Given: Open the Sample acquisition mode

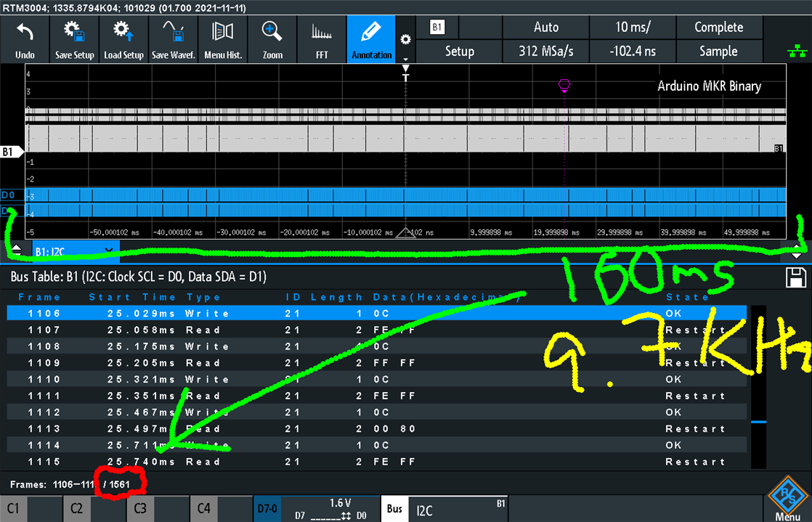Looking at the screenshot, I should (x=719, y=52).
